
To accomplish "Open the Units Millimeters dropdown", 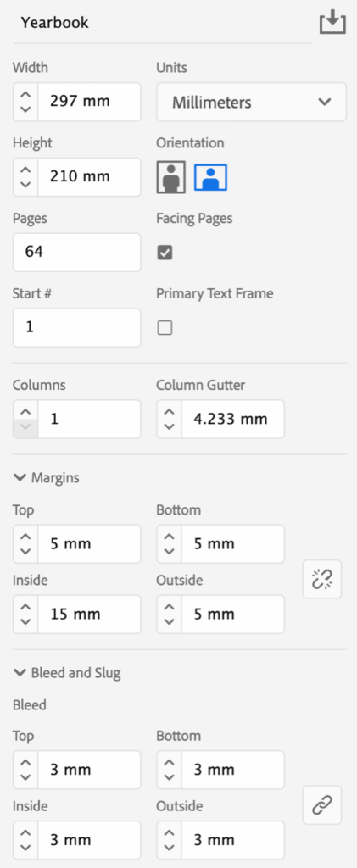I will pyautogui.click(x=251, y=102).
